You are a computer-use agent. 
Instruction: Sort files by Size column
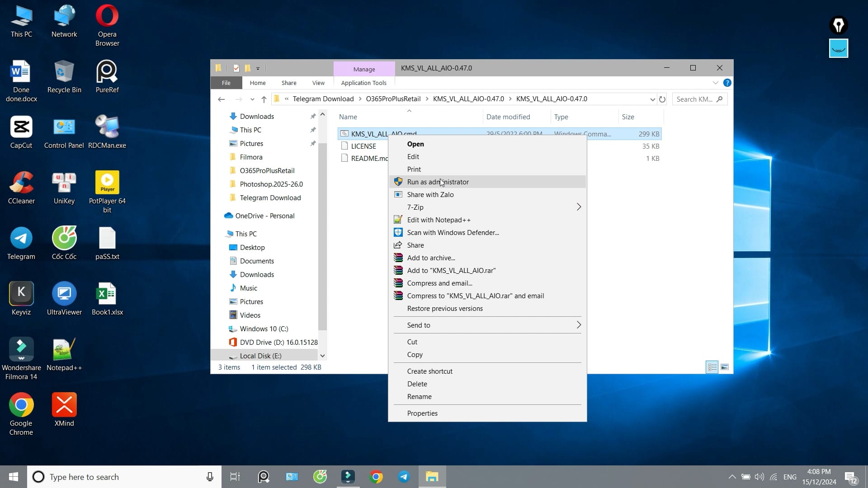[x=641, y=117]
